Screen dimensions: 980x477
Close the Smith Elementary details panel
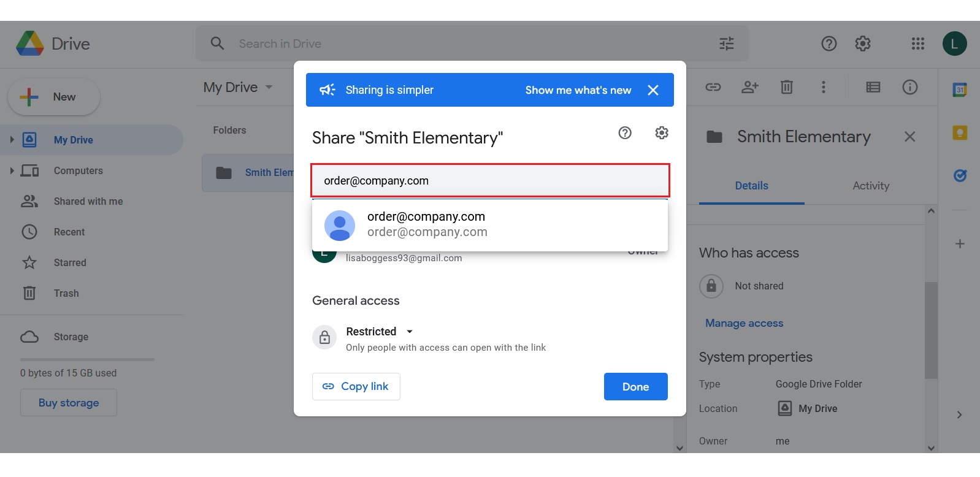910,137
